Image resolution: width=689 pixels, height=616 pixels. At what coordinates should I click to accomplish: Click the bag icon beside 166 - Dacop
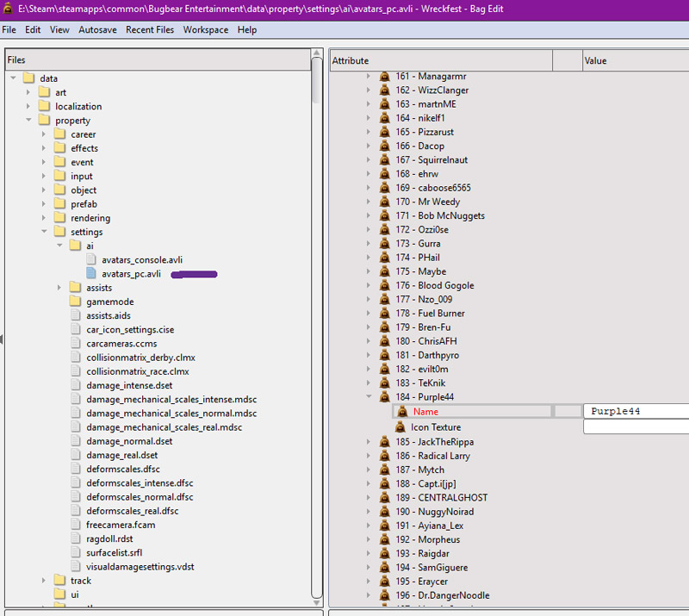tap(384, 146)
